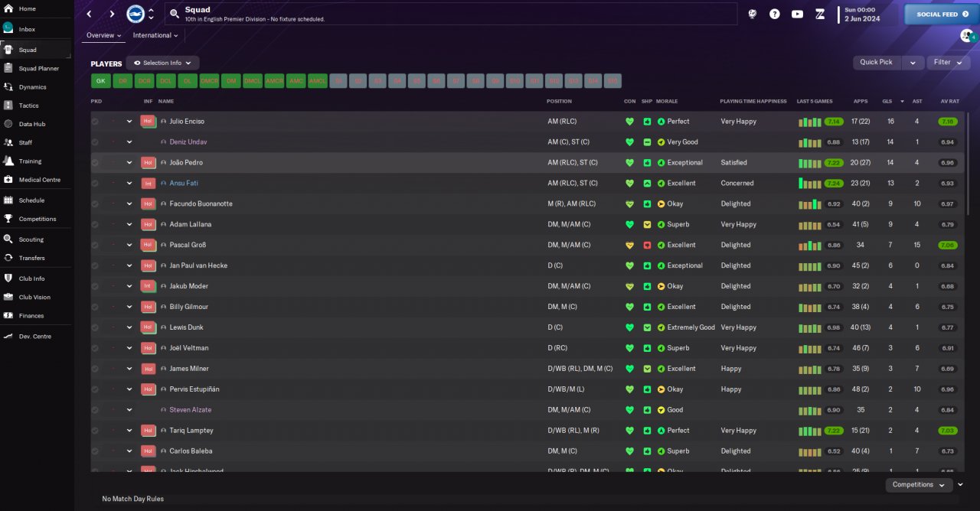Select the AMC position slot
Screen dimensions: 980x511
[x=296, y=80]
